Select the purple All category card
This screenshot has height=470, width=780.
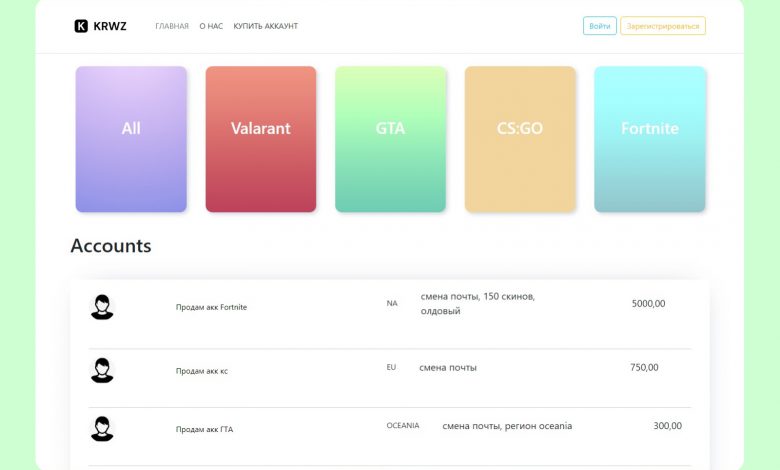(131, 139)
